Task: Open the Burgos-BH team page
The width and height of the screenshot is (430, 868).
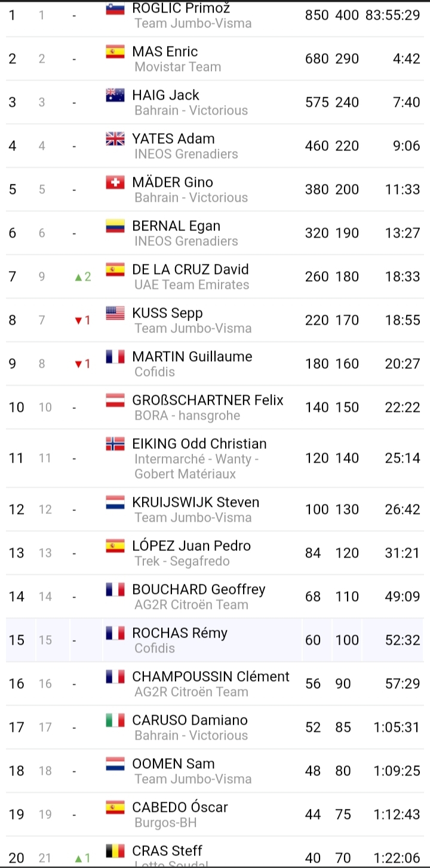Action: tap(165, 823)
